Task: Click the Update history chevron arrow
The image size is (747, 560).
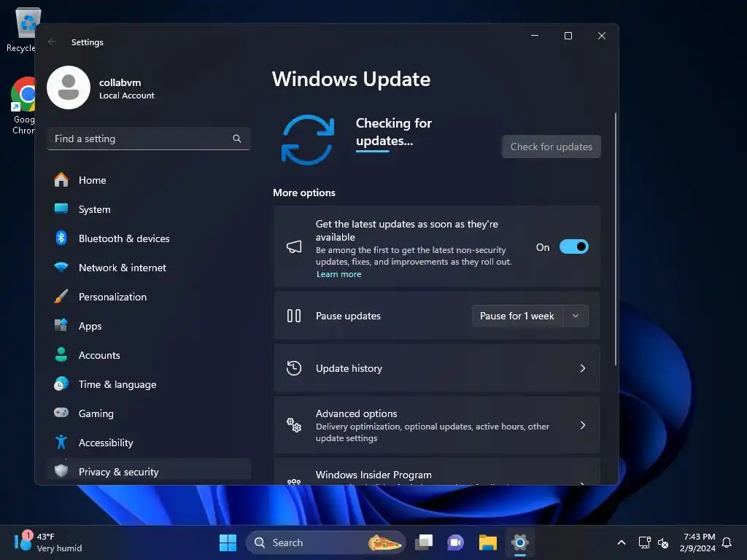Action: (583, 368)
